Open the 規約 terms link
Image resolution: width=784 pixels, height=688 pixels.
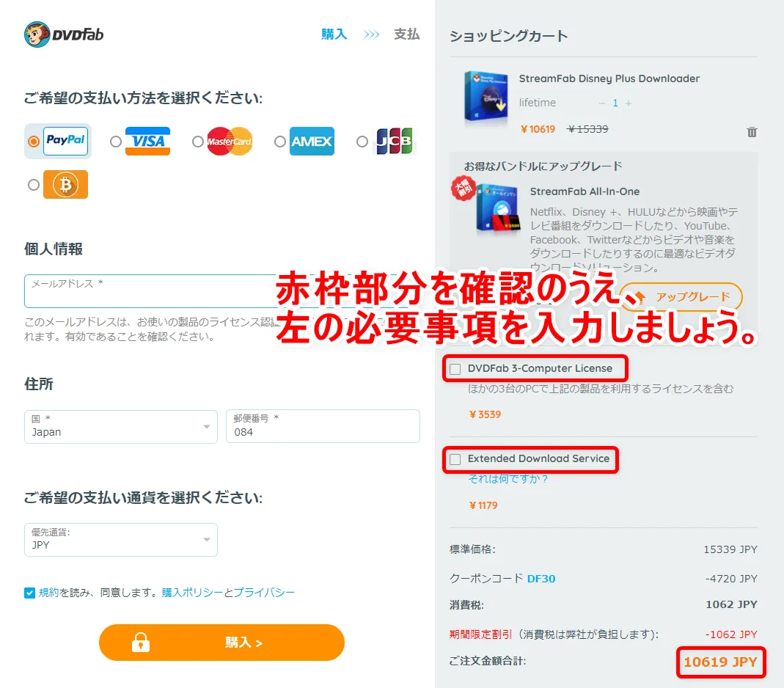[x=48, y=593]
